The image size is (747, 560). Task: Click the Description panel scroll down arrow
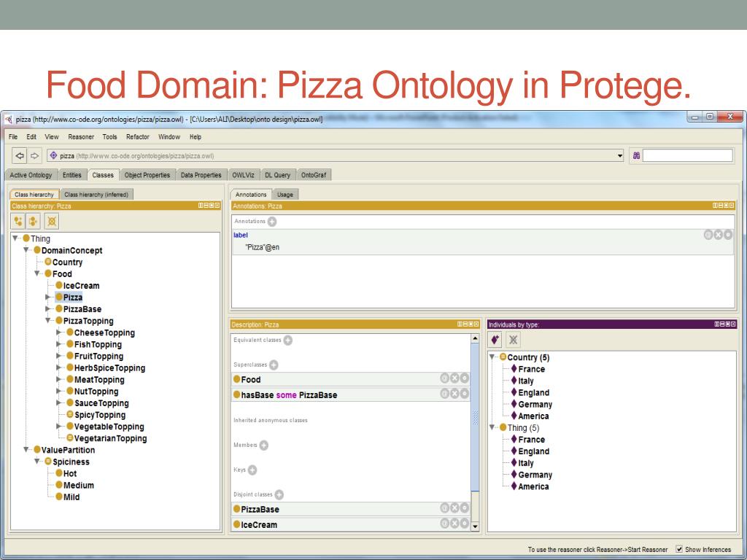pos(474,526)
